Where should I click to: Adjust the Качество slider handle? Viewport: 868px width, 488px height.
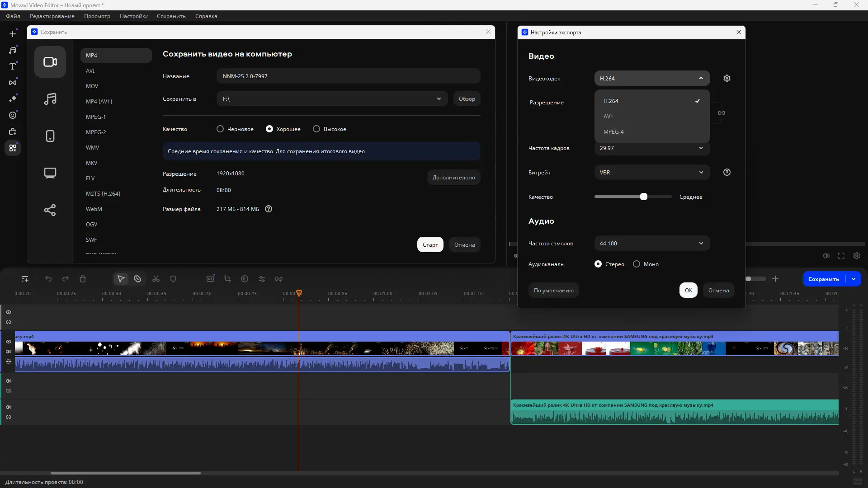(643, 197)
